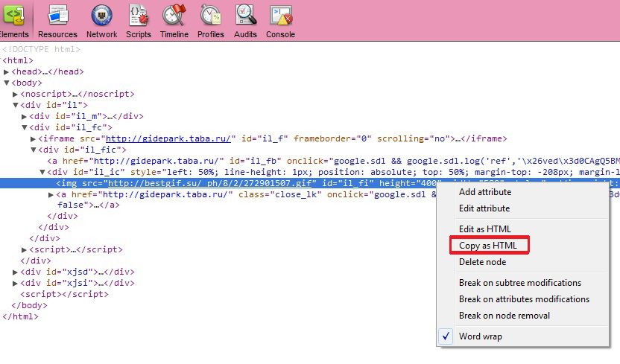Open the iframe src gidepark.taba.ru link

click(168, 138)
